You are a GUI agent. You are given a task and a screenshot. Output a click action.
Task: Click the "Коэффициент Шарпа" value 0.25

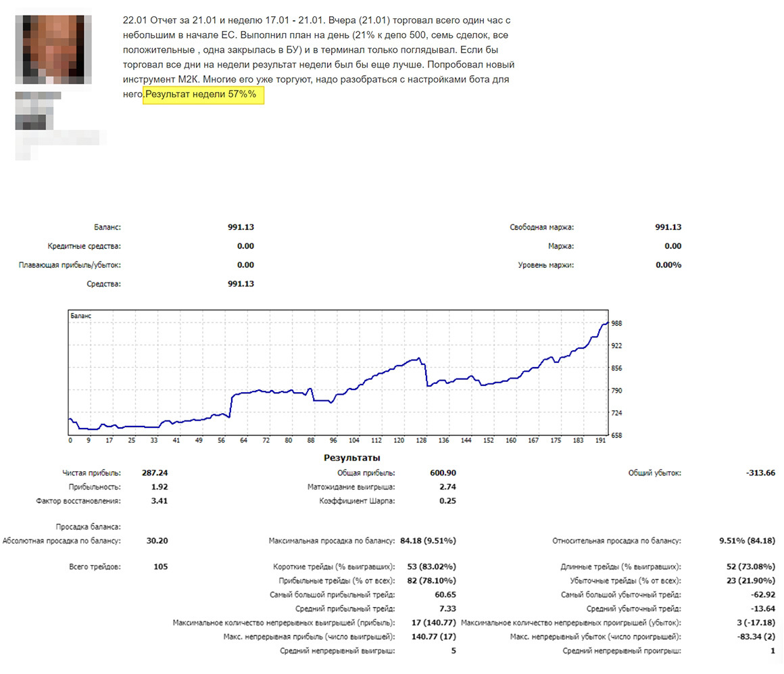(x=447, y=501)
